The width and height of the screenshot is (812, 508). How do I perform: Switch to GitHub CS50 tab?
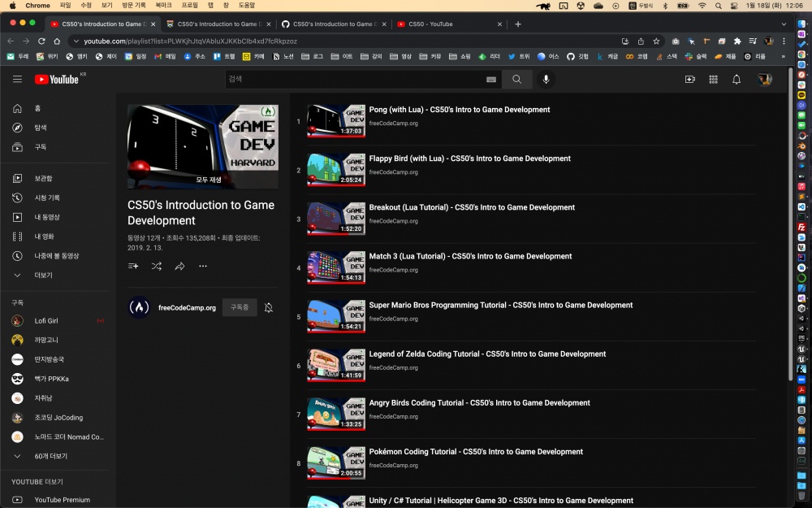pyautogui.click(x=332, y=24)
